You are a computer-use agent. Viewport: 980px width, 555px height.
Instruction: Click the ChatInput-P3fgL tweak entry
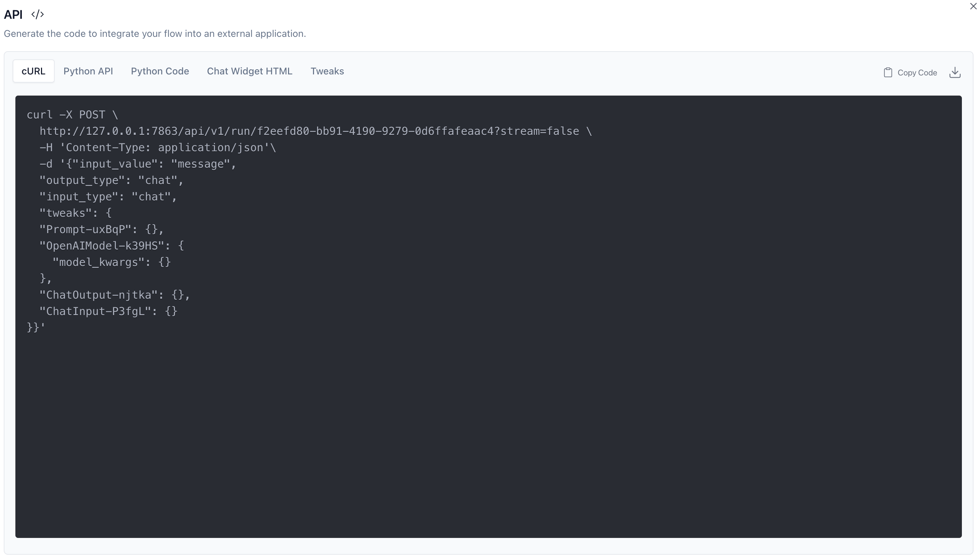click(x=109, y=311)
